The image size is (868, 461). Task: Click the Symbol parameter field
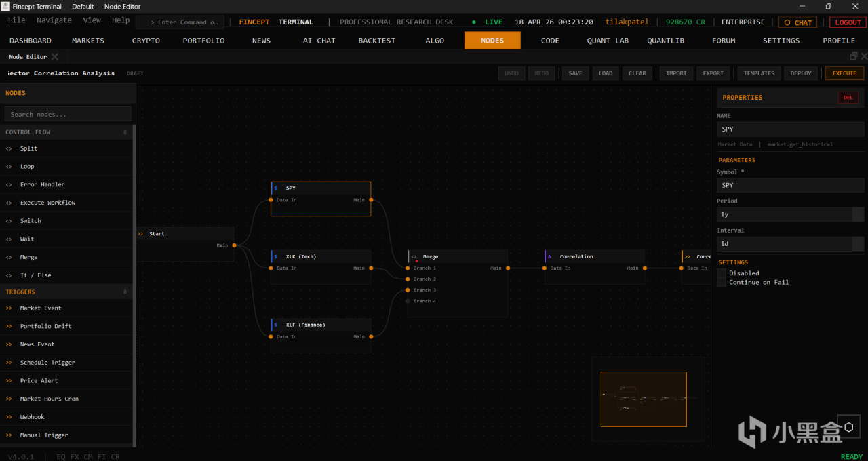point(791,185)
